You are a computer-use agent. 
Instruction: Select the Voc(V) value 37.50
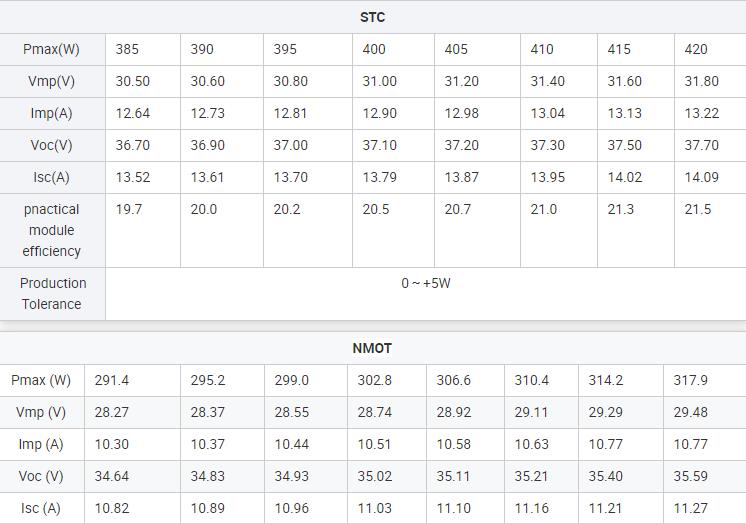[x=624, y=145]
